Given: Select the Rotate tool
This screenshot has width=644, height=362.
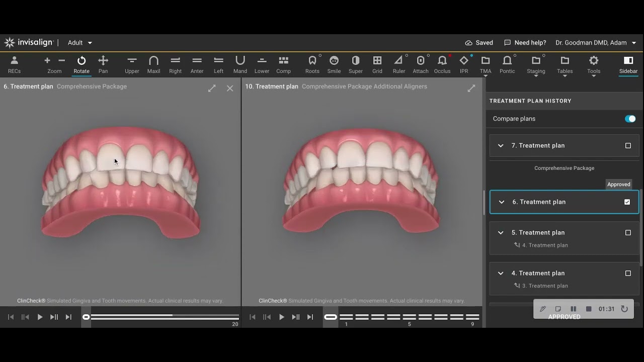Looking at the screenshot, I should (x=82, y=64).
